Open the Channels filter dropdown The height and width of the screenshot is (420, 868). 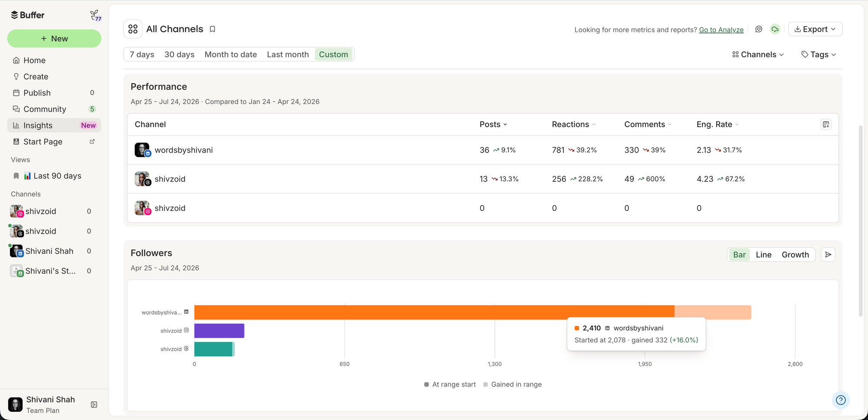coord(758,55)
